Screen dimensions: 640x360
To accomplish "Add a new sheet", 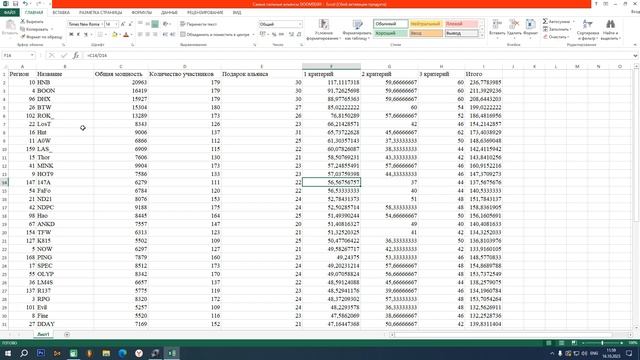I will (67, 334).
